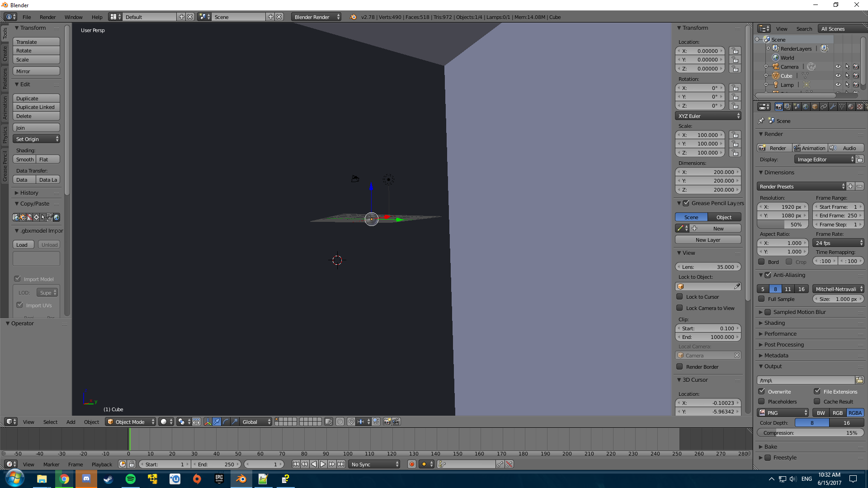Open the Add menu in viewport header

click(x=71, y=422)
